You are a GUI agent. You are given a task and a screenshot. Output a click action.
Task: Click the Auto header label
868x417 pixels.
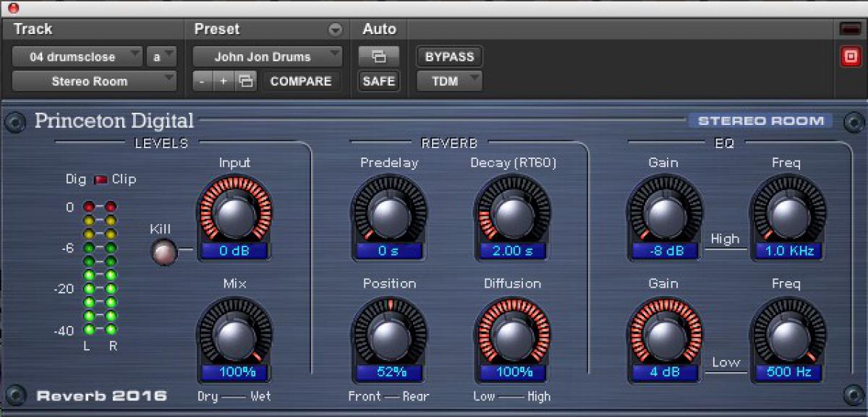pyautogui.click(x=379, y=30)
